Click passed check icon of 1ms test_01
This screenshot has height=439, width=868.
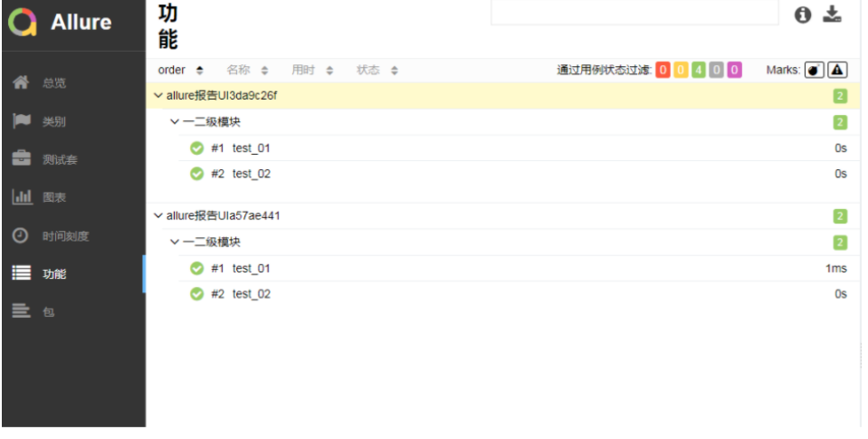pos(196,269)
